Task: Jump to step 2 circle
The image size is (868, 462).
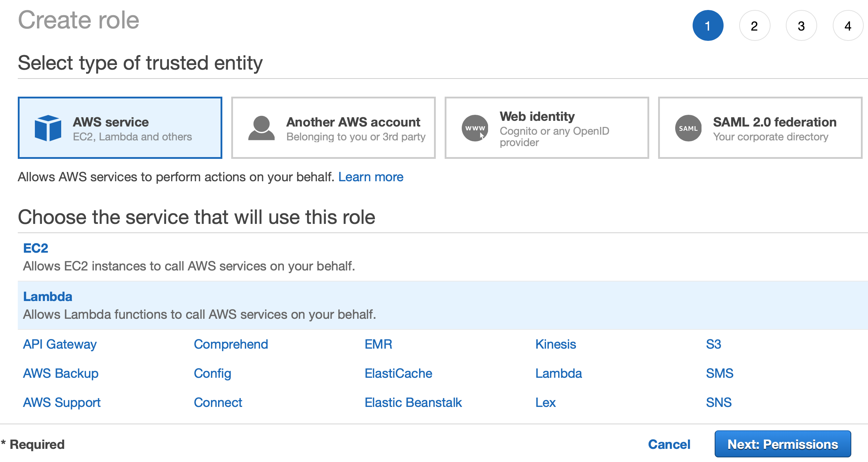Action: [755, 26]
